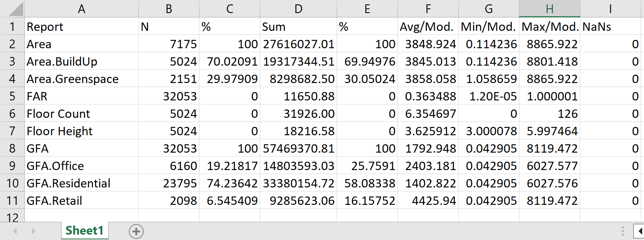The height and width of the screenshot is (240, 644).
Task: Go to previous sheet arrow
Action: tap(15, 231)
